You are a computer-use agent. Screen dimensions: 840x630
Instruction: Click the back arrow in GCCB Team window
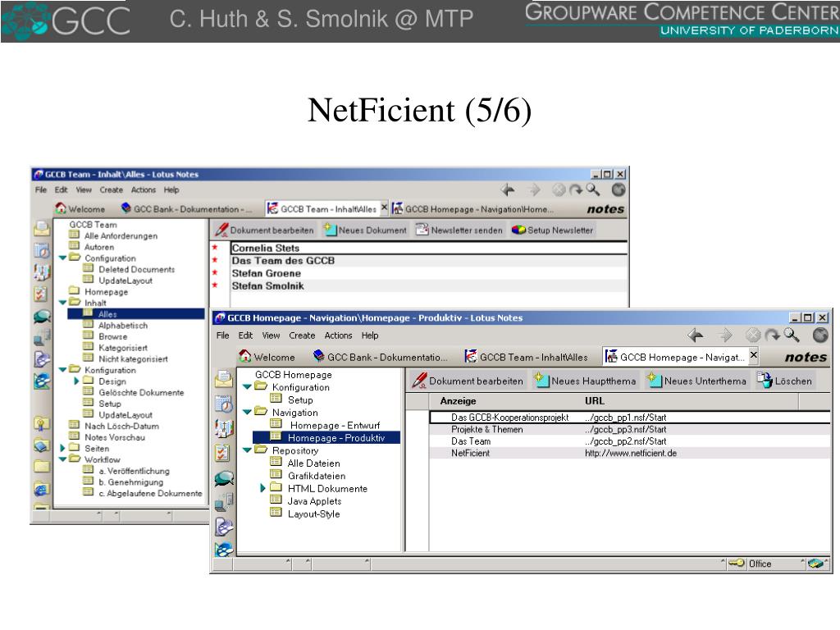pyautogui.click(x=507, y=189)
